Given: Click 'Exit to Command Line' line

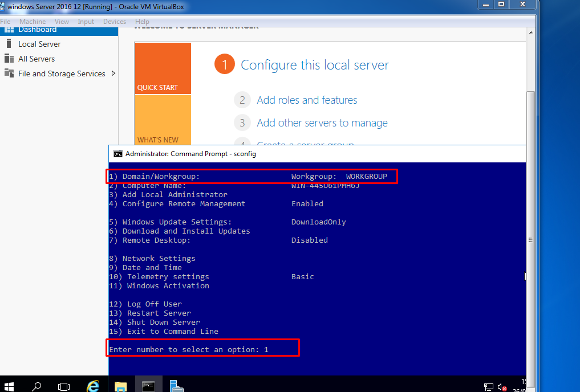Looking at the screenshot, I should (173, 332).
